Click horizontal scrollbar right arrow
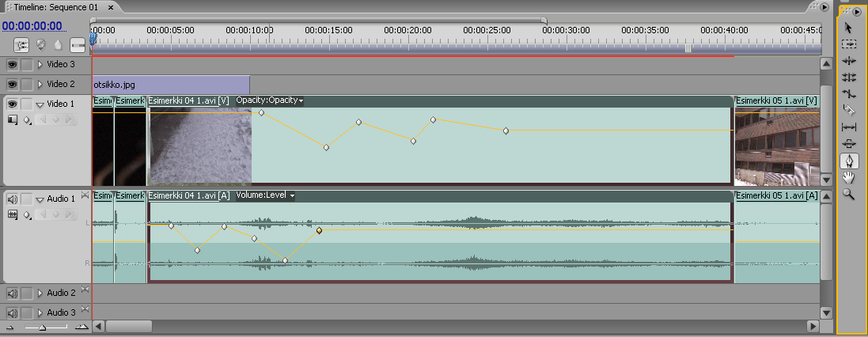 click(x=813, y=327)
